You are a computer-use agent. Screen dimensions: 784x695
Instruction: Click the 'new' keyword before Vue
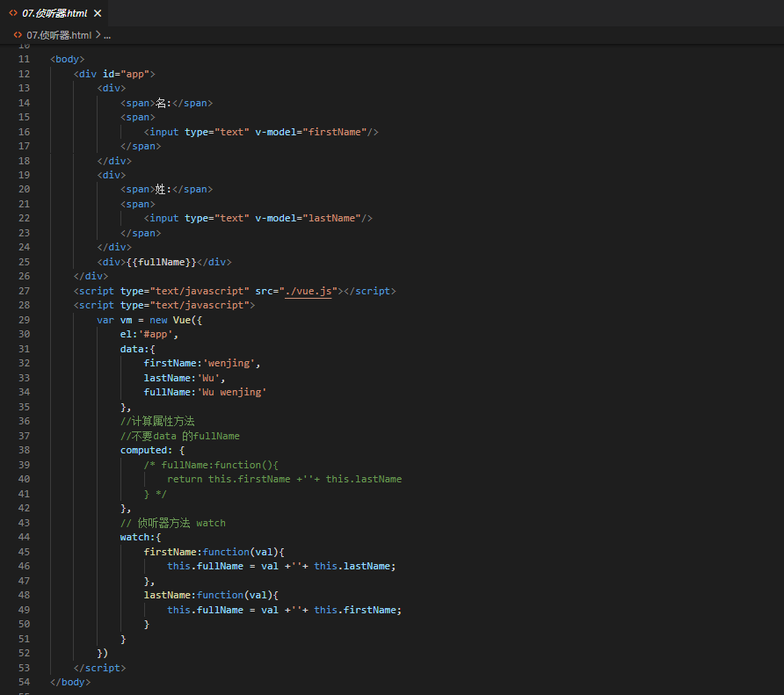pos(158,320)
